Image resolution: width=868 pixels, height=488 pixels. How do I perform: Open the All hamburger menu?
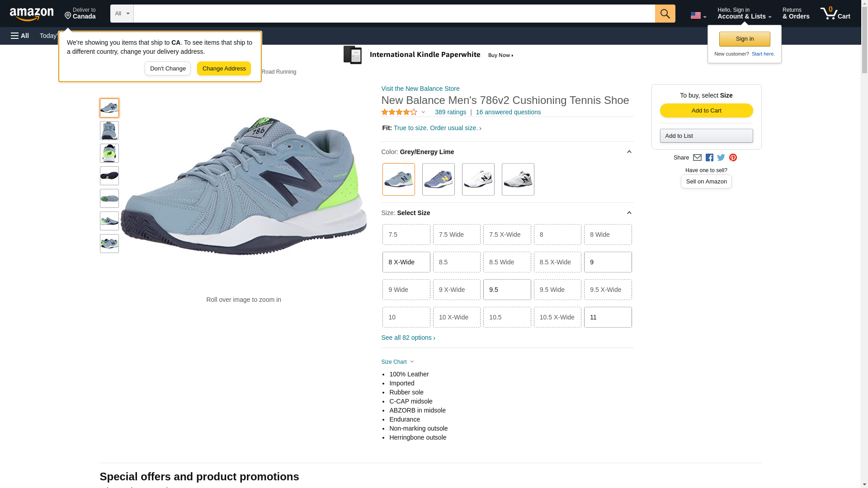pos(20,36)
